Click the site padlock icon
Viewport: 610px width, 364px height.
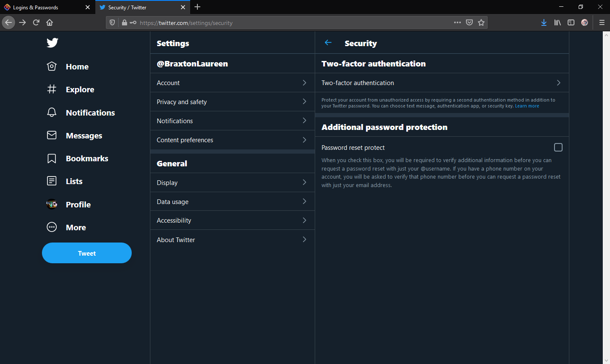[x=124, y=22]
